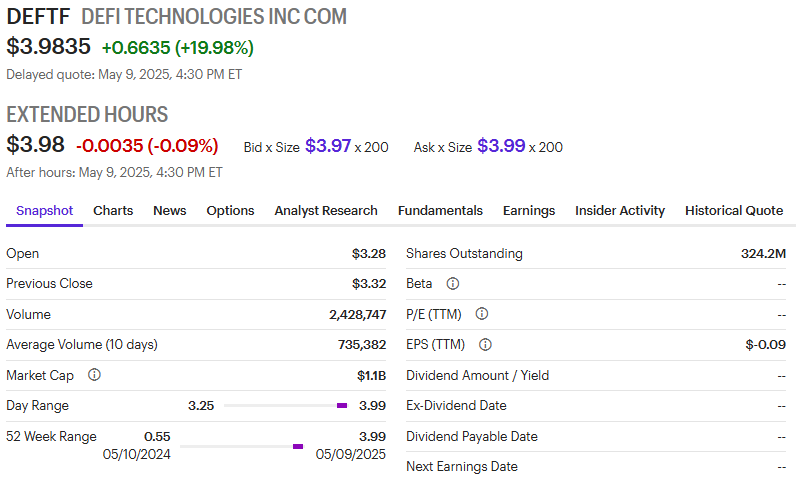This screenshot has width=796, height=484.
Task: Click the EPS value $-0.09
Action: [x=766, y=345]
